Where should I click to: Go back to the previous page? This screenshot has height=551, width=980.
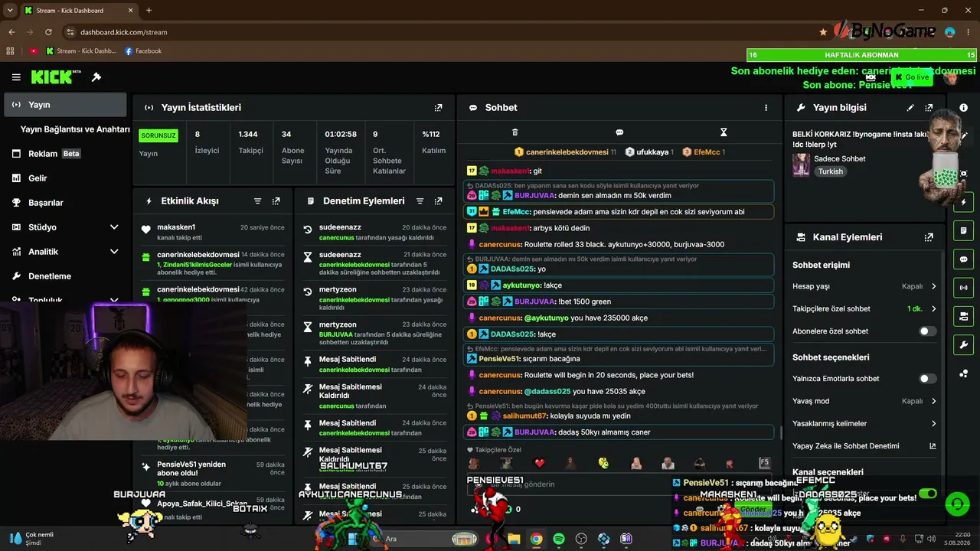(x=11, y=32)
